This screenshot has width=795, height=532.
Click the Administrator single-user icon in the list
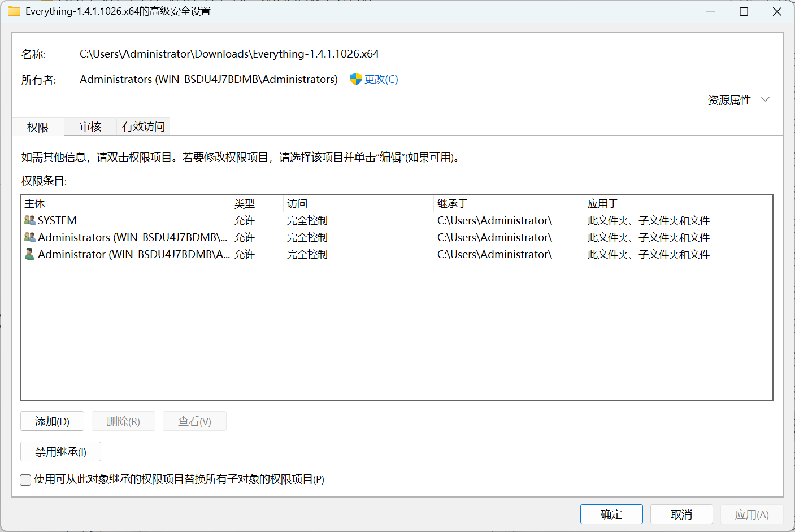click(30, 254)
